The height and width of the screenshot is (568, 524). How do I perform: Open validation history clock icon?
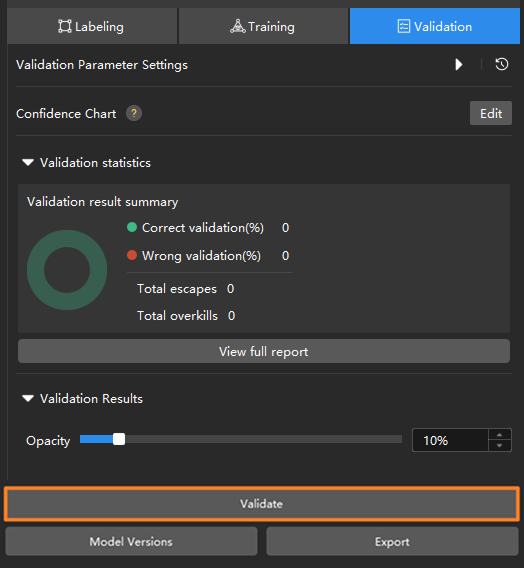(x=502, y=64)
